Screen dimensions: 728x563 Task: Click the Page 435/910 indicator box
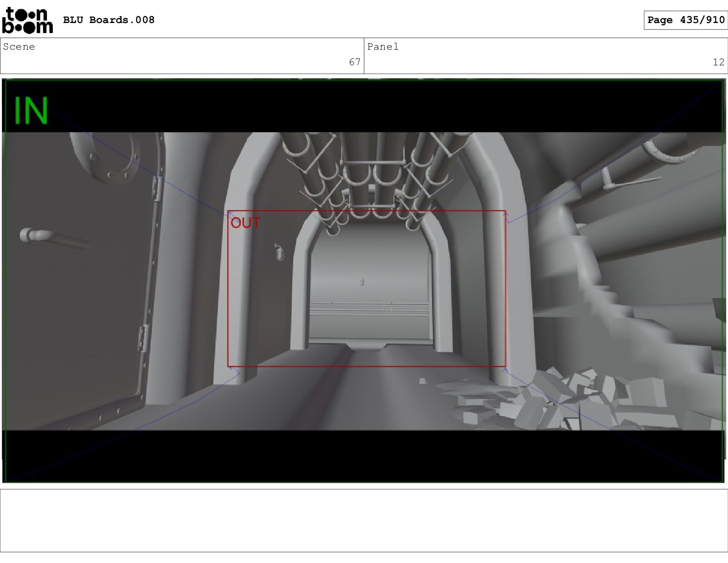coord(685,20)
